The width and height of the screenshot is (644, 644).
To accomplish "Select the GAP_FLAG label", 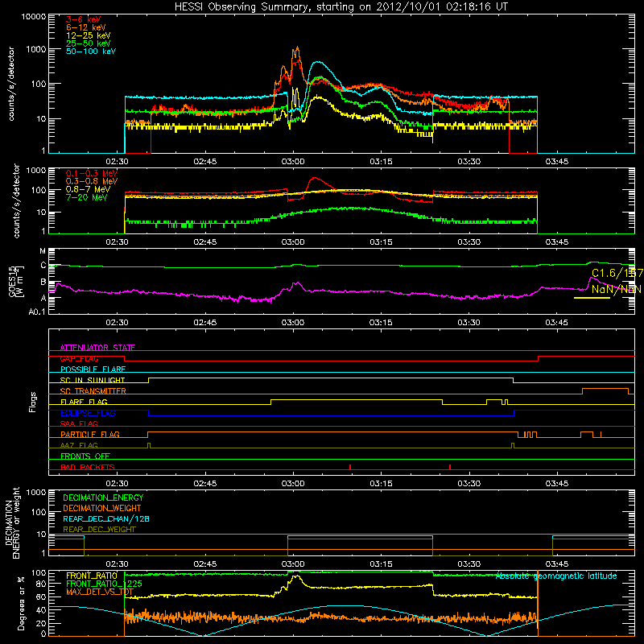I will coord(79,358).
